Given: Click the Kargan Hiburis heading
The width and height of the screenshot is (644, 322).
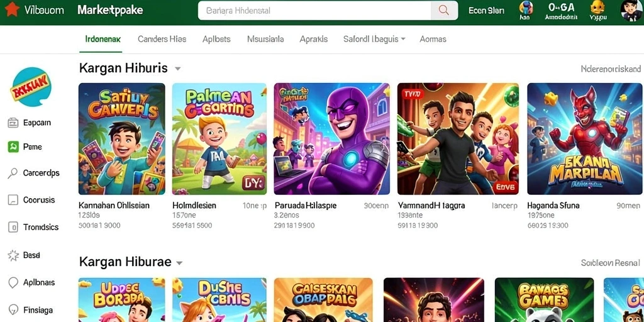Looking at the screenshot, I should click(123, 68).
